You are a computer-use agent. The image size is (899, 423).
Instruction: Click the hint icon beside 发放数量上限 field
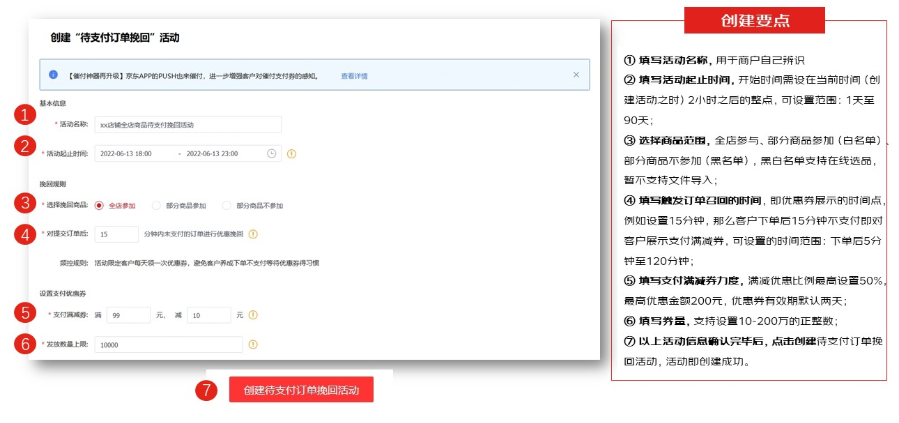click(252, 344)
